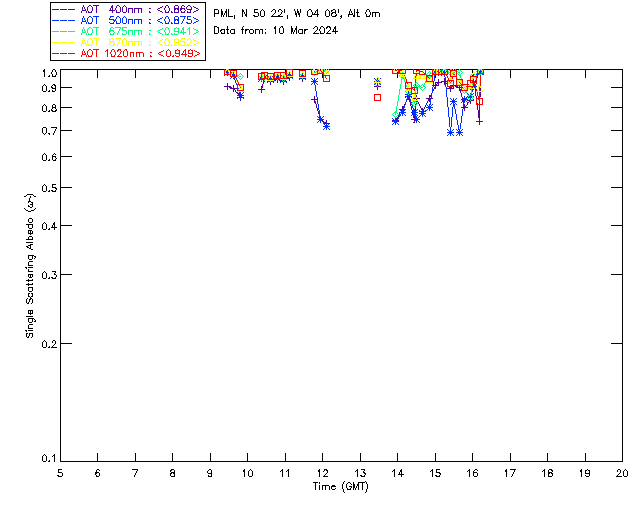The height and width of the screenshot is (512, 640).
Task: Click the 20 hour x-axis label
Action: [622, 473]
